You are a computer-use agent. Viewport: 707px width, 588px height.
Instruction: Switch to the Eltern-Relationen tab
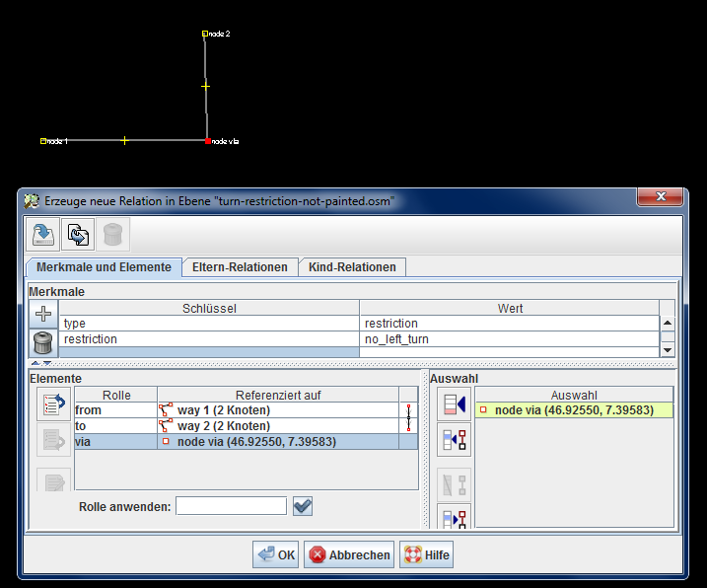click(x=240, y=267)
